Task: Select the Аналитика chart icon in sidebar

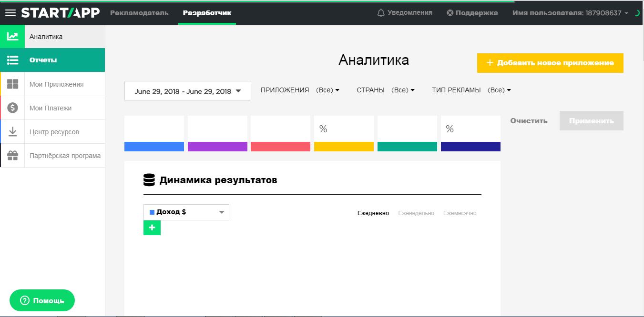Action: coord(12,36)
